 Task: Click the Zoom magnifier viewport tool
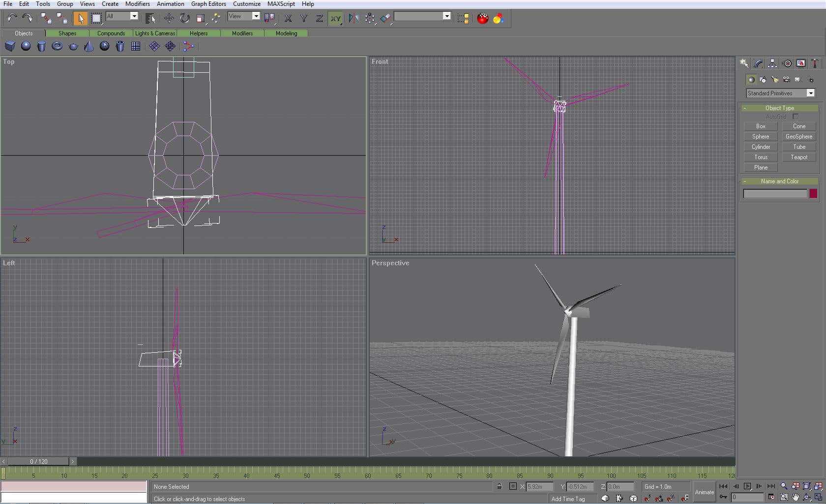[784, 486]
